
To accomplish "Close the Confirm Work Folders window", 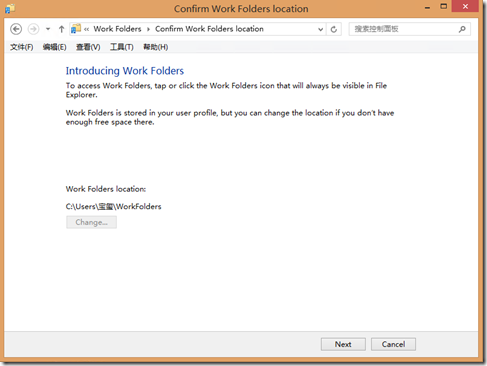I will pyautogui.click(x=465, y=6).
